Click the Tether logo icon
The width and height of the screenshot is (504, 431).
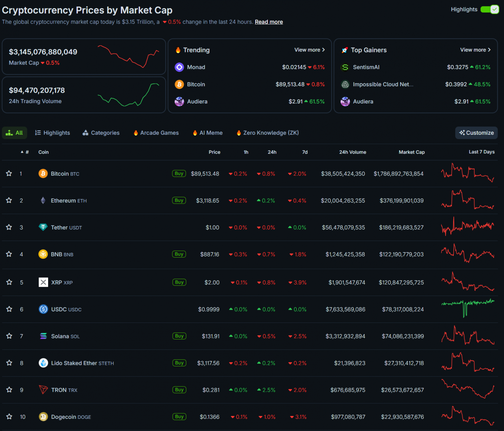(x=43, y=227)
